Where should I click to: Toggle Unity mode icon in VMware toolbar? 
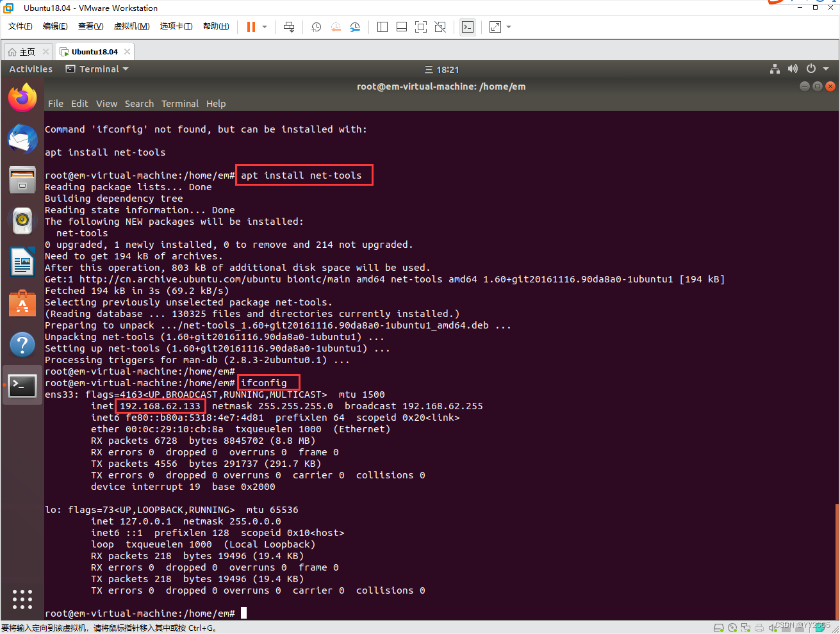click(440, 27)
